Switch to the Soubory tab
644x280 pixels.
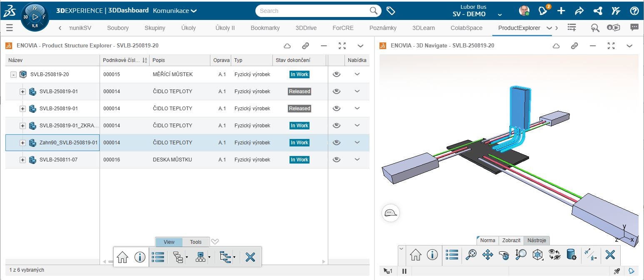click(x=118, y=28)
